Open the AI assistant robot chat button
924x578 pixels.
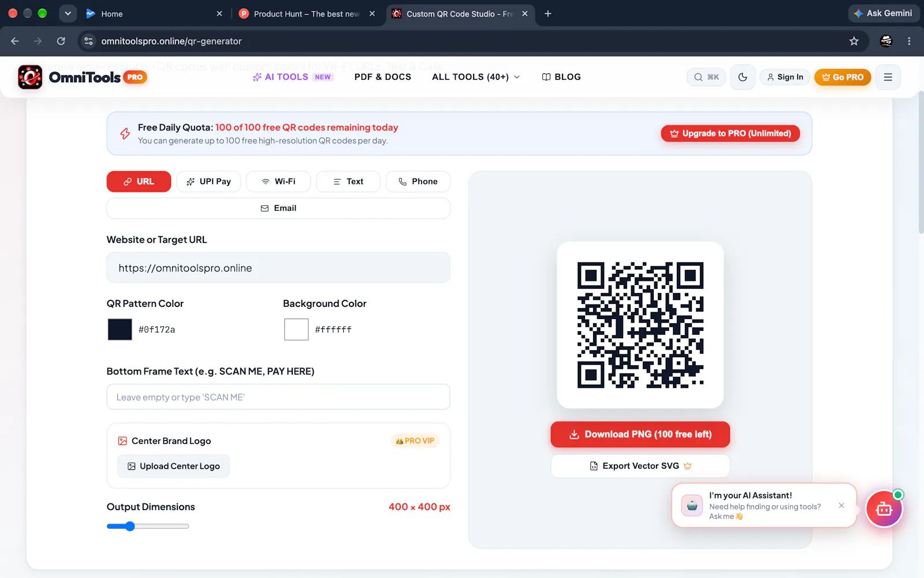[884, 509]
